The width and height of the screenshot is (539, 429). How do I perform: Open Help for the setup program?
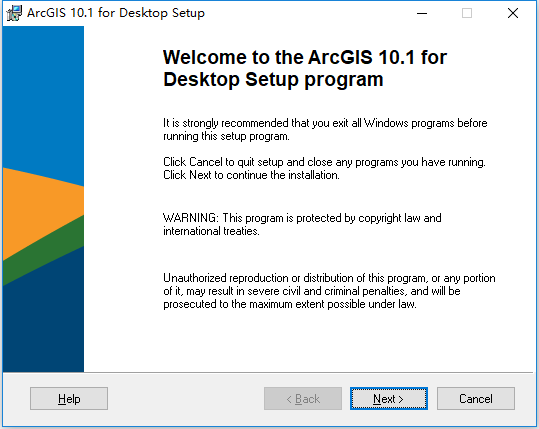click(x=69, y=399)
